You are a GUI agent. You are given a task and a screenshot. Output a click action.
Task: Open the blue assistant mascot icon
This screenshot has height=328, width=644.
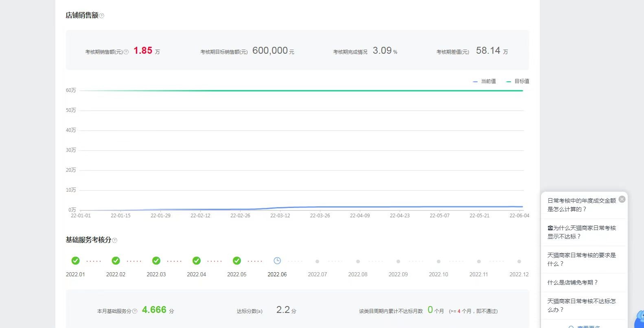coord(639,319)
